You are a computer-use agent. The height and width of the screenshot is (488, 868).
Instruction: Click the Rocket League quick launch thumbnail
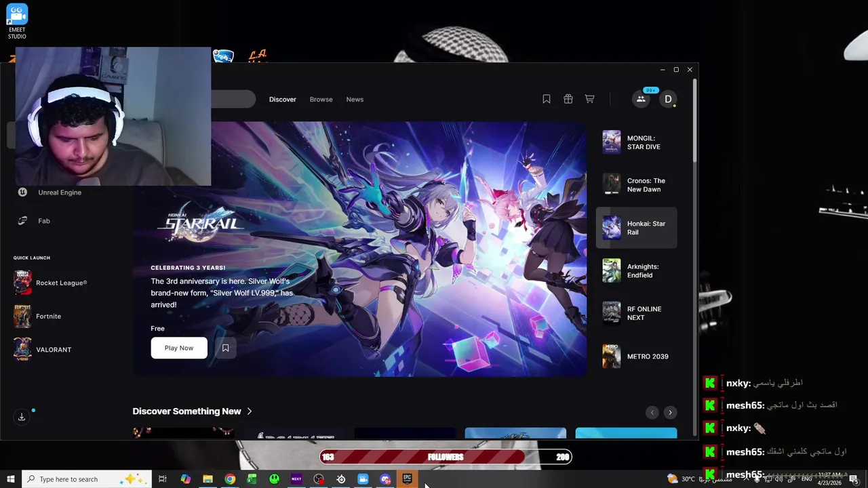[x=22, y=283]
